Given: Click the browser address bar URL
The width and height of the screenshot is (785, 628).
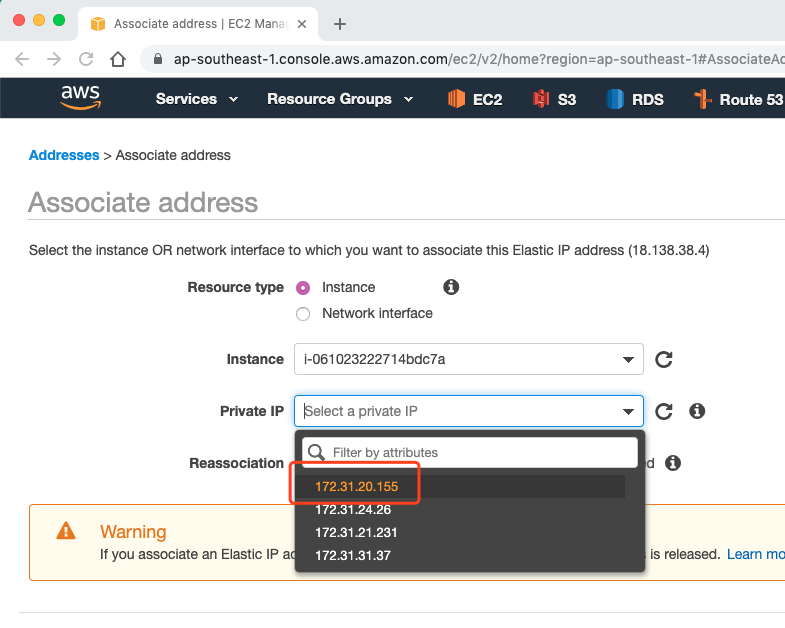Looking at the screenshot, I should (x=478, y=59).
